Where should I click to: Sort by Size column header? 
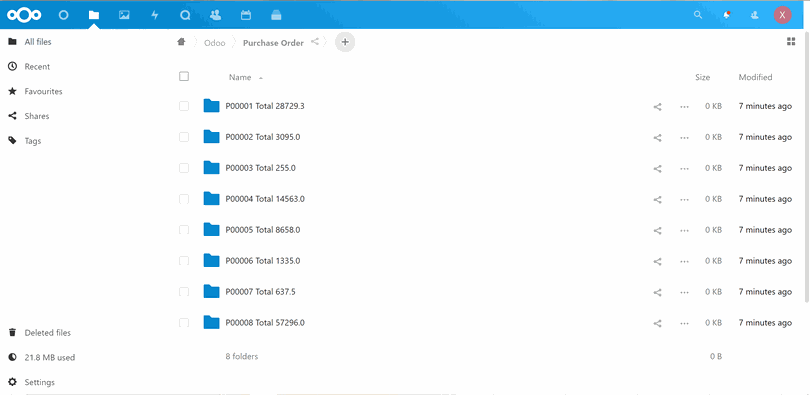coord(703,77)
